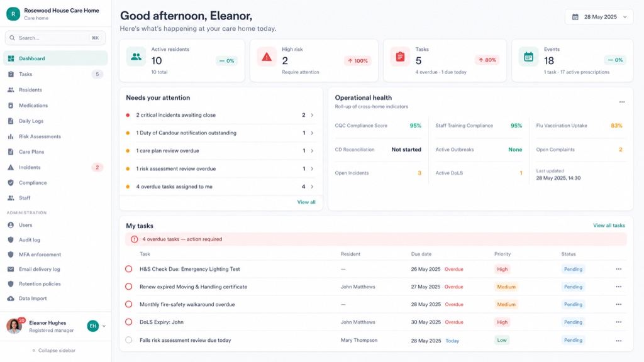Open options menu for DoLS Expiry row
644x362 pixels.
[x=619, y=322]
